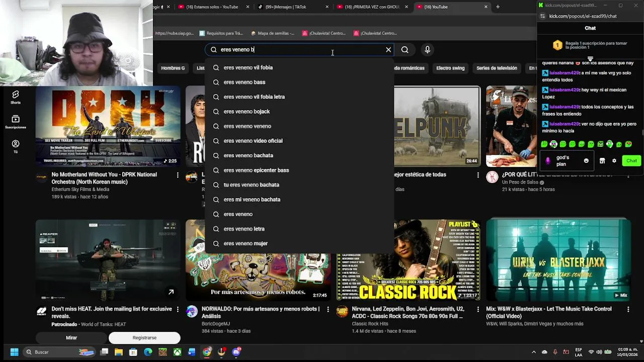This screenshot has width=644, height=362.
Task: Select suggestion 'eres veneno vil fobia letra'
Action: pyautogui.click(x=299, y=97)
